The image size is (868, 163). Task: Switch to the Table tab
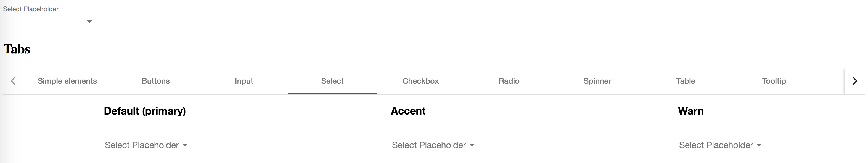pos(686,81)
